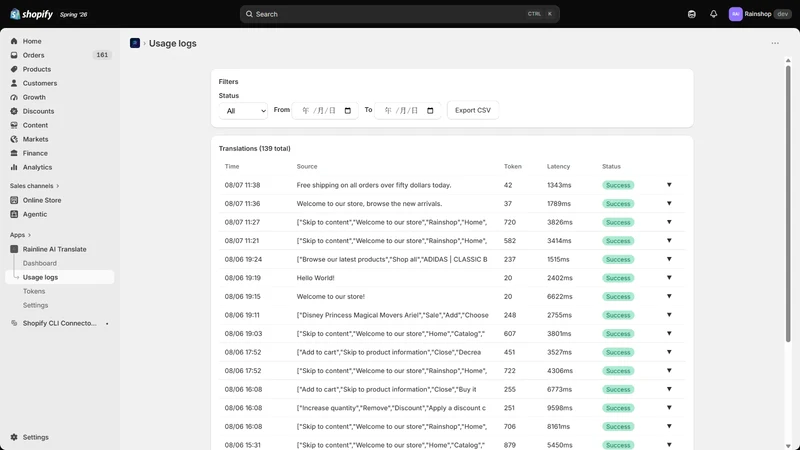Image resolution: width=800 pixels, height=450 pixels.
Task: Click the app icon in breadcrumb
Action: [135, 43]
